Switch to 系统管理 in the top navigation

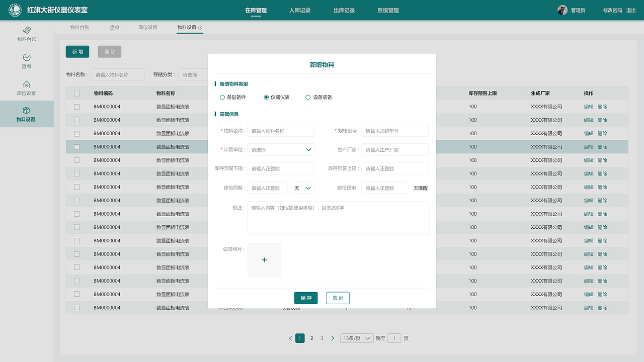pyautogui.click(x=388, y=10)
